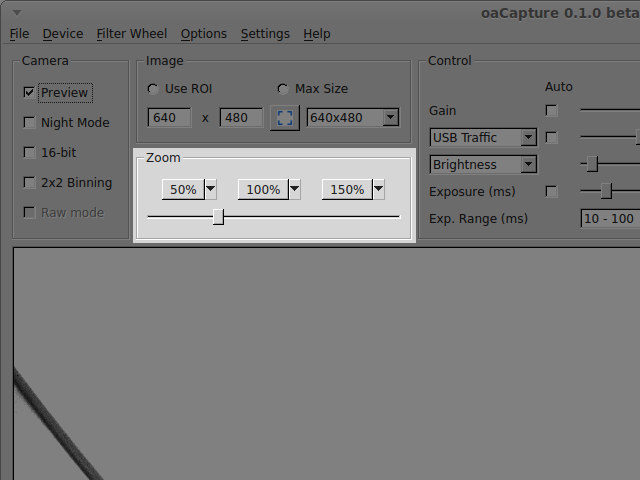Image resolution: width=640 pixels, height=480 pixels.
Task: Open the Help menu
Action: [317, 34]
